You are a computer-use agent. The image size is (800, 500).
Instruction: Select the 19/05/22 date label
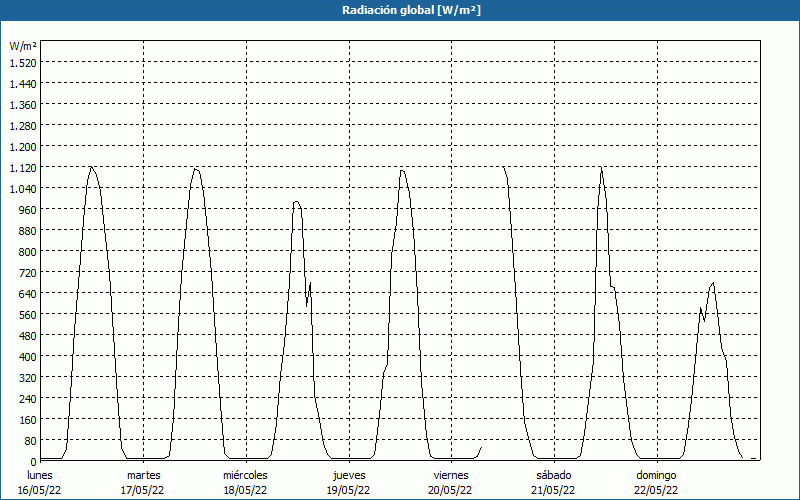(x=348, y=490)
